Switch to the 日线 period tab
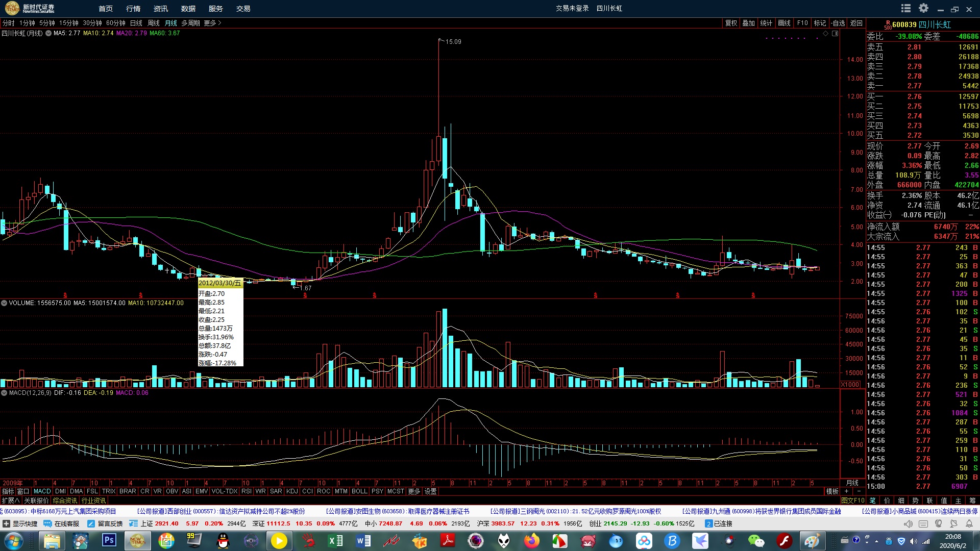 click(x=136, y=23)
